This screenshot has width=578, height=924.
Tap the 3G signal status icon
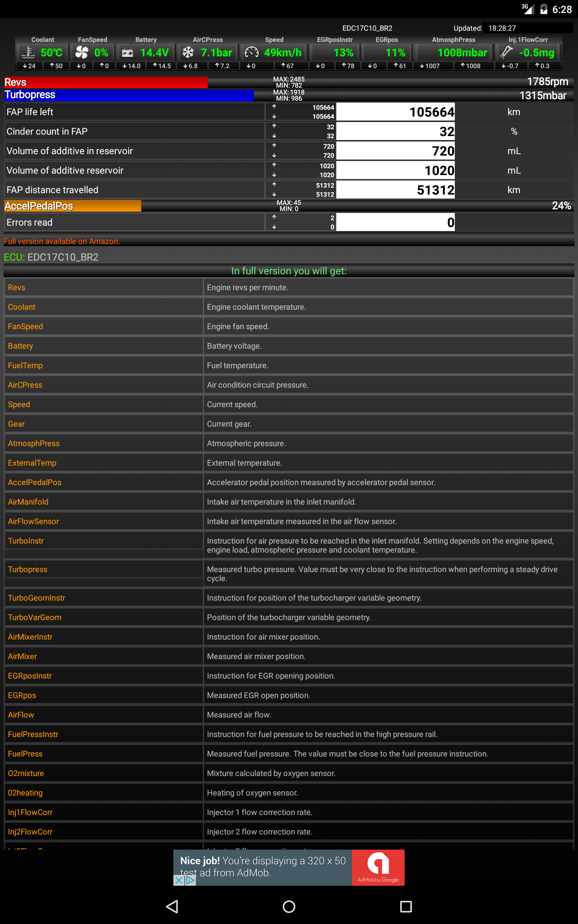(527, 8)
